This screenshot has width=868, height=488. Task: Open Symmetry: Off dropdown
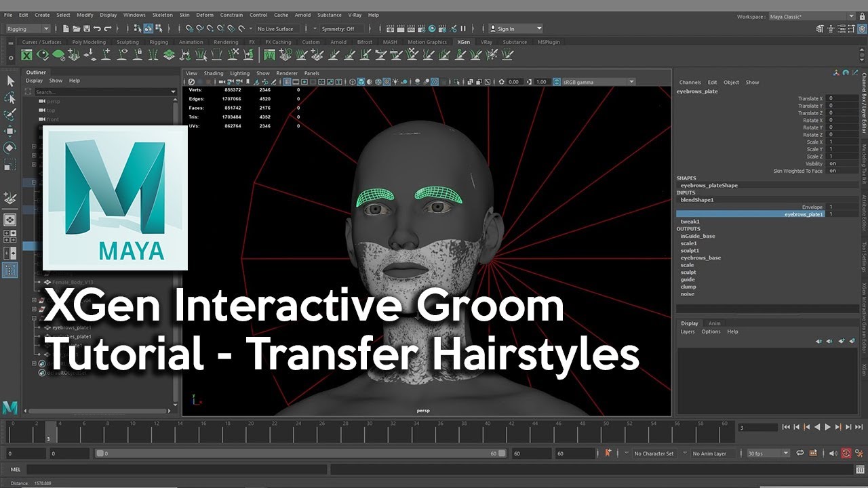pyautogui.click(x=342, y=28)
